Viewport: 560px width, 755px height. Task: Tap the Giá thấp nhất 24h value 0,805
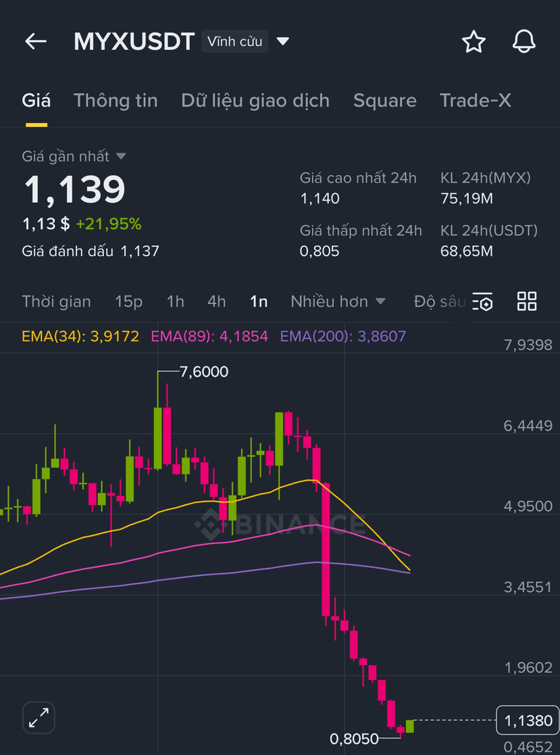[320, 251]
